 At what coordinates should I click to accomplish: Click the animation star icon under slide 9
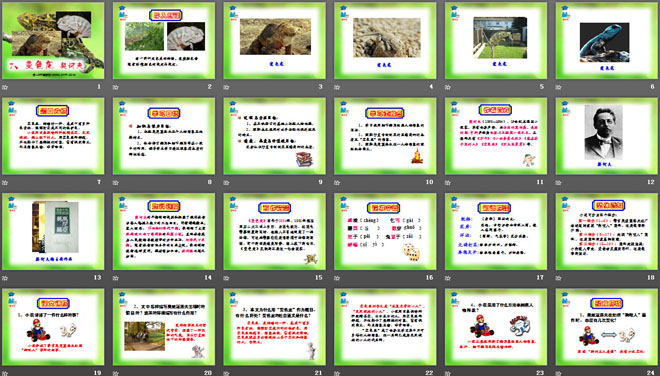coord(226,183)
